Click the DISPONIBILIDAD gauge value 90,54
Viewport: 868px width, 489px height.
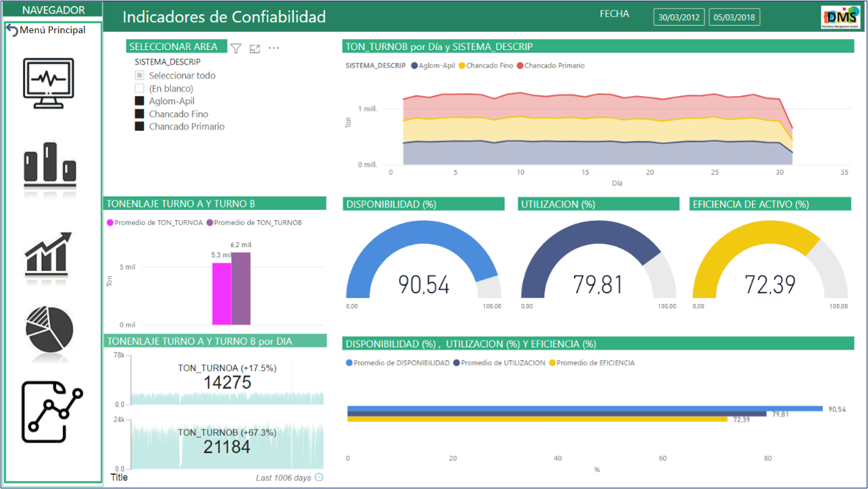click(423, 284)
